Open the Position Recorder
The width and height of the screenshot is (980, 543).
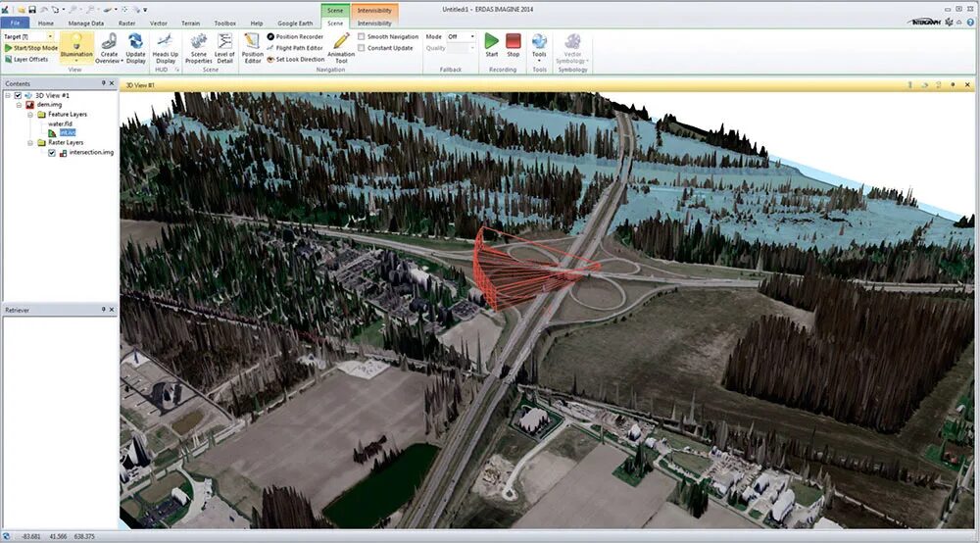pos(295,37)
